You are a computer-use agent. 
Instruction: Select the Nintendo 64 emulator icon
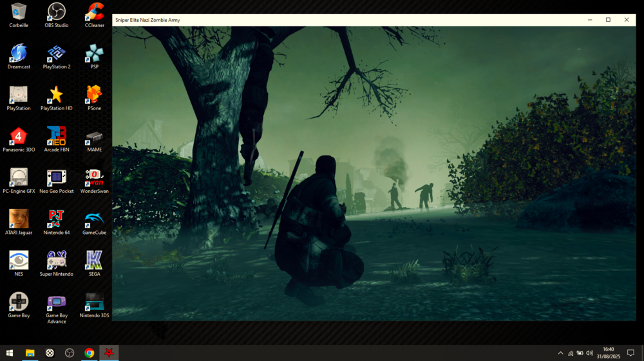click(x=57, y=219)
